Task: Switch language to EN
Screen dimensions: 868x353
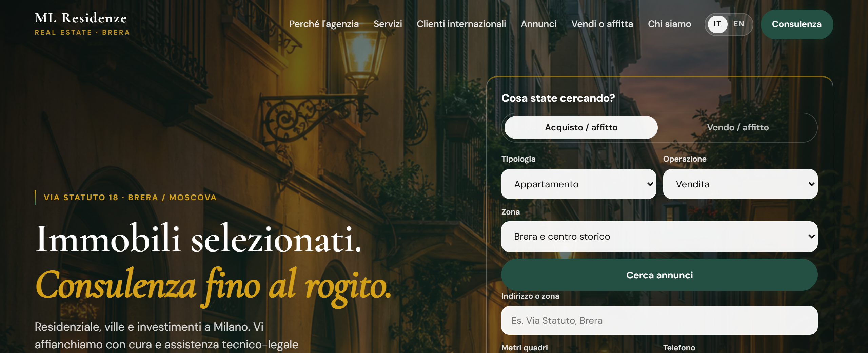Action: coord(738,24)
